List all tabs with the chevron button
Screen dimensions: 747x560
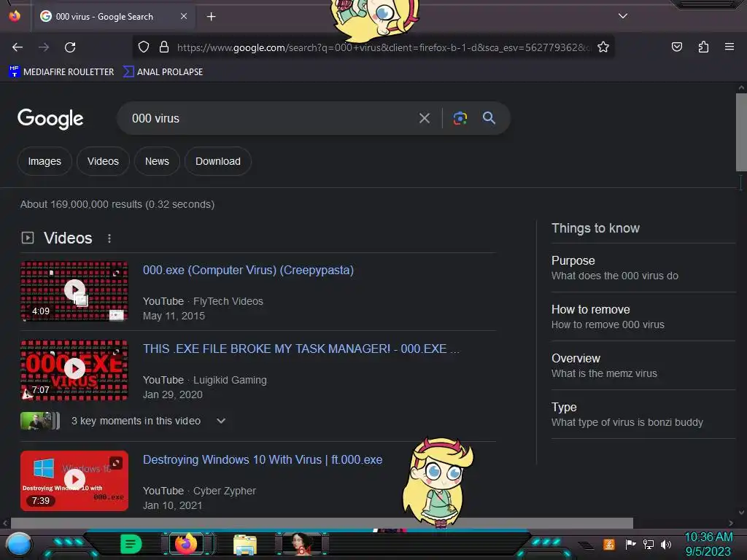click(623, 16)
